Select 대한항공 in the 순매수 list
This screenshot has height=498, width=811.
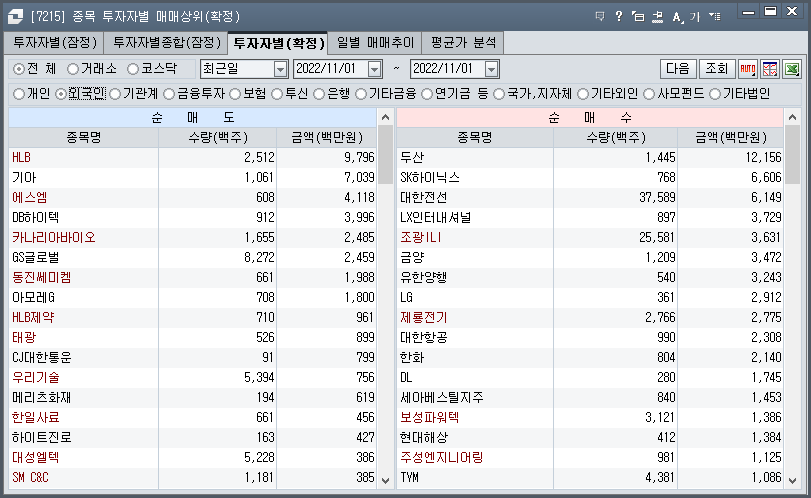[424, 338]
